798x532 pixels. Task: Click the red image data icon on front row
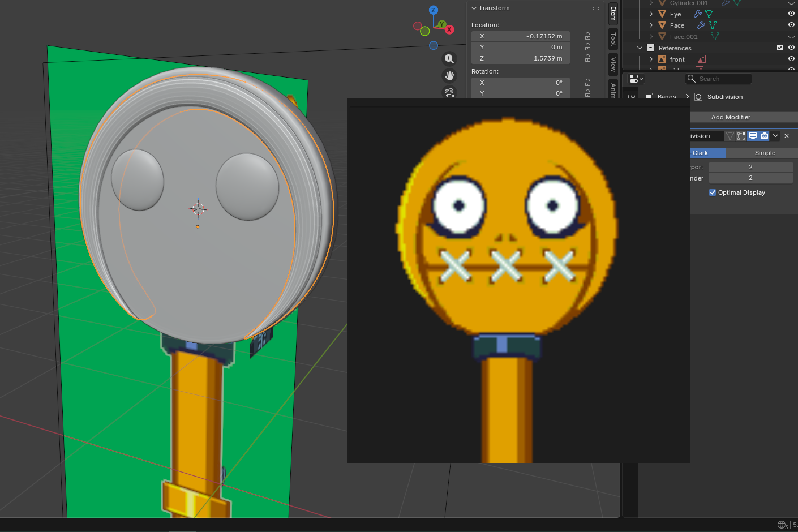coord(702,59)
